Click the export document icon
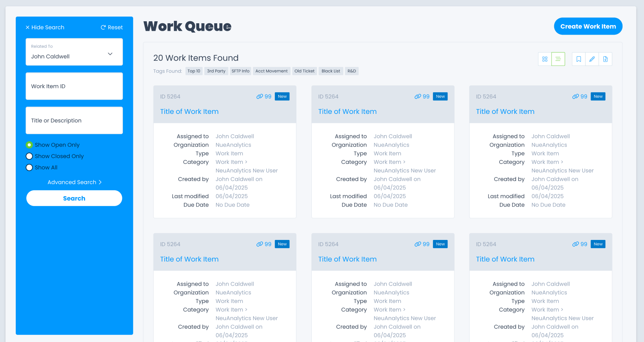Screen dimensions: 644x342 pyautogui.click(x=605, y=59)
